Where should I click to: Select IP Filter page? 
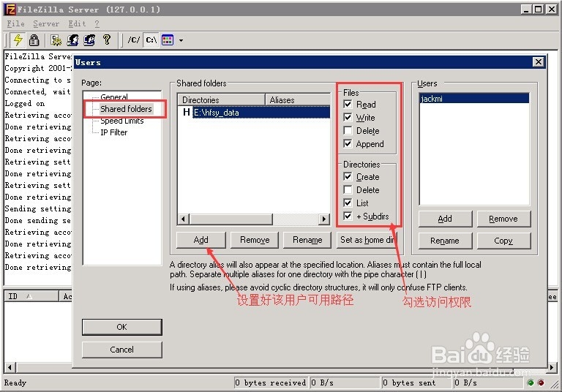pos(113,132)
